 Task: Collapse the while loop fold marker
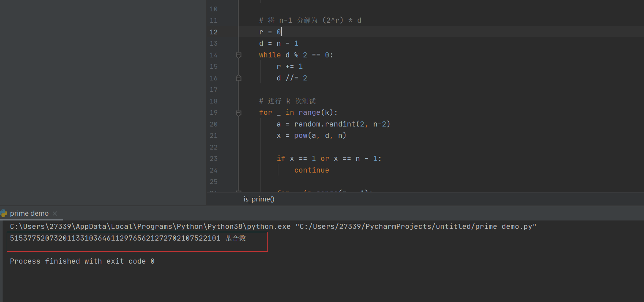click(239, 55)
